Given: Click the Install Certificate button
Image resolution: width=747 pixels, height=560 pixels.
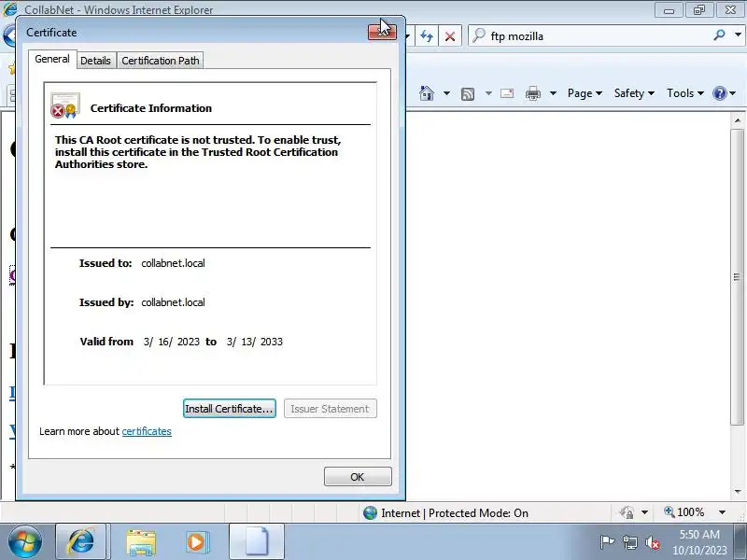Looking at the screenshot, I should (229, 409).
